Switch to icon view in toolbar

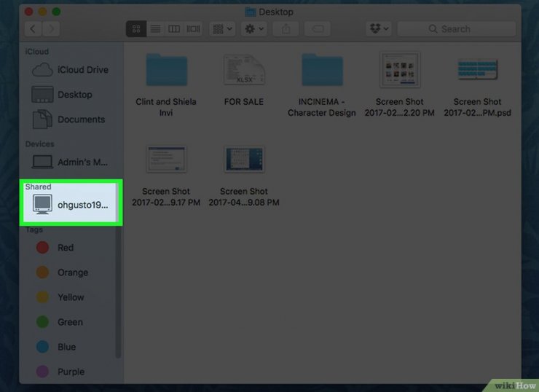[x=136, y=29]
